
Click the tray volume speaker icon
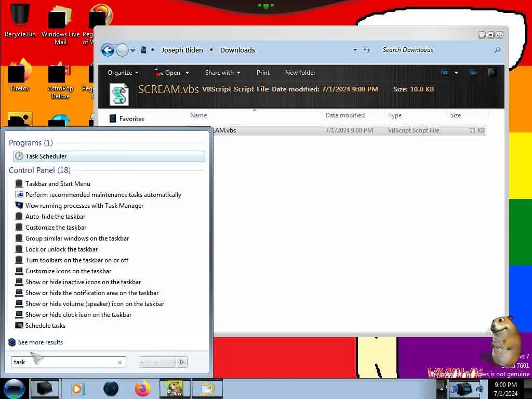point(480,389)
